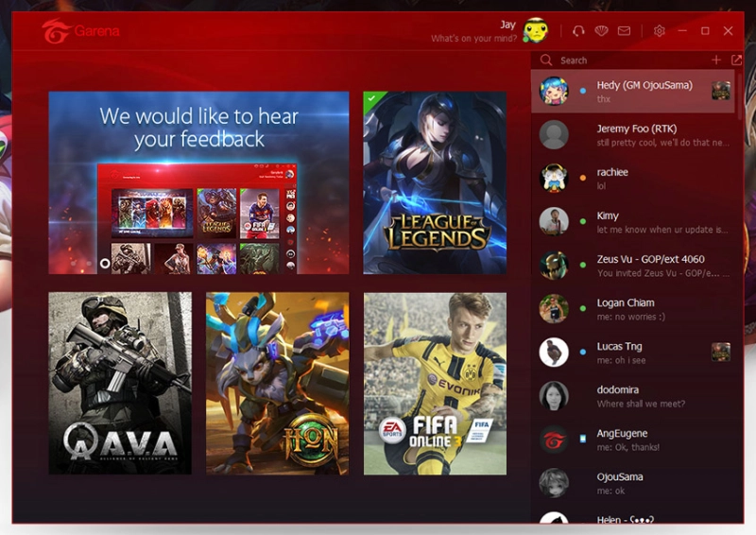756x535 pixels.
Task: Open the HoN game tile
Action: tap(277, 383)
